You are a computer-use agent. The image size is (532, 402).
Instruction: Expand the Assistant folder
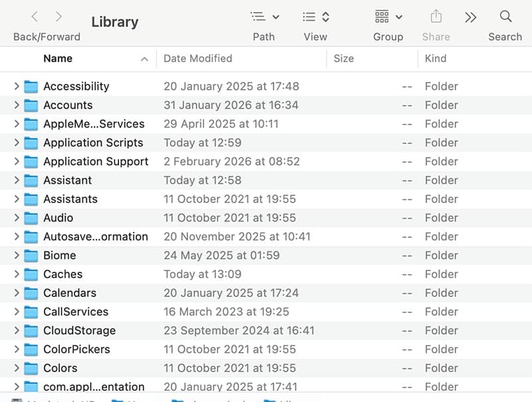pyautogui.click(x=16, y=180)
